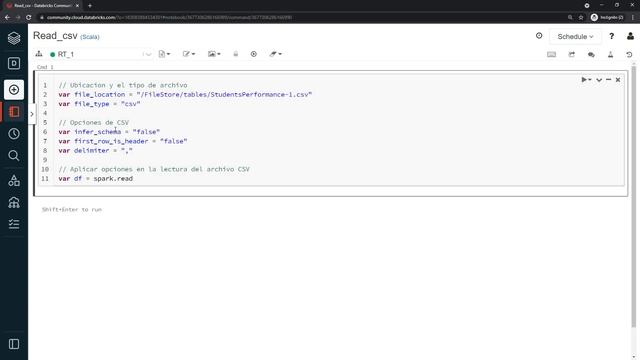Open the Schedule dropdown button
This screenshot has height=360, width=640.
click(x=575, y=36)
